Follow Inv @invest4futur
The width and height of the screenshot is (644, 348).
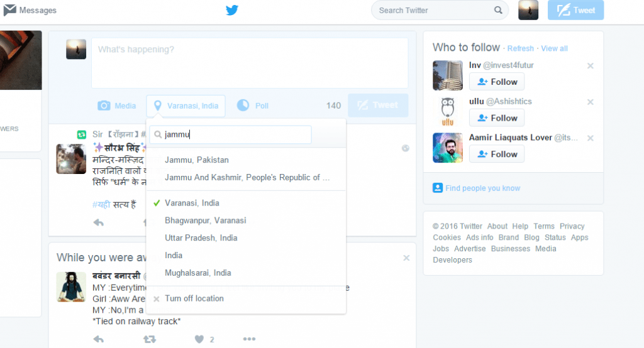[497, 82]
